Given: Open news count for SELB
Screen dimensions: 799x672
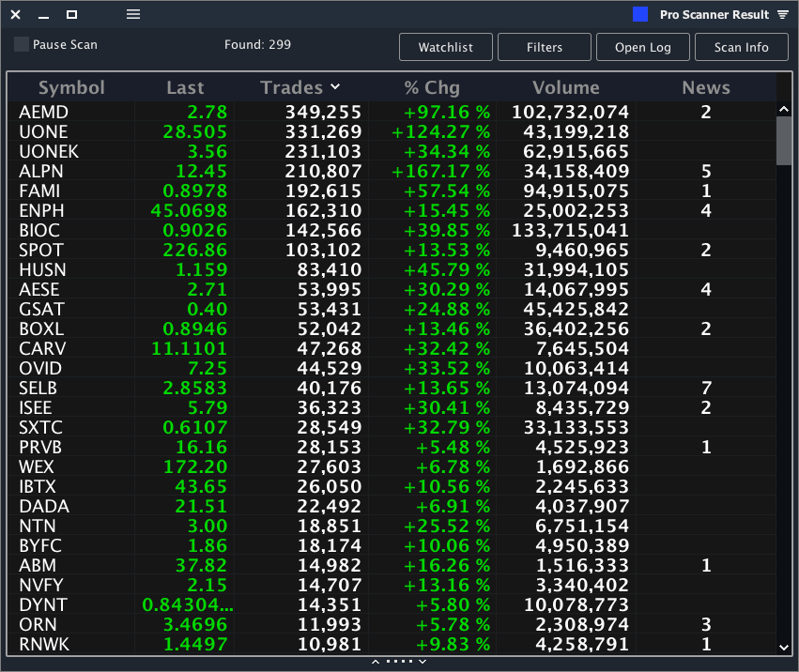Looking at the screenshot, I should pos(706,389).
